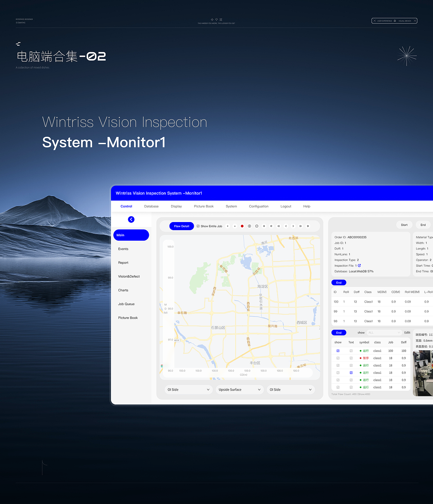The width and height of the screenshot is (433, 504).
Task: Click the double right chevron icon
Action: [300, 226]
